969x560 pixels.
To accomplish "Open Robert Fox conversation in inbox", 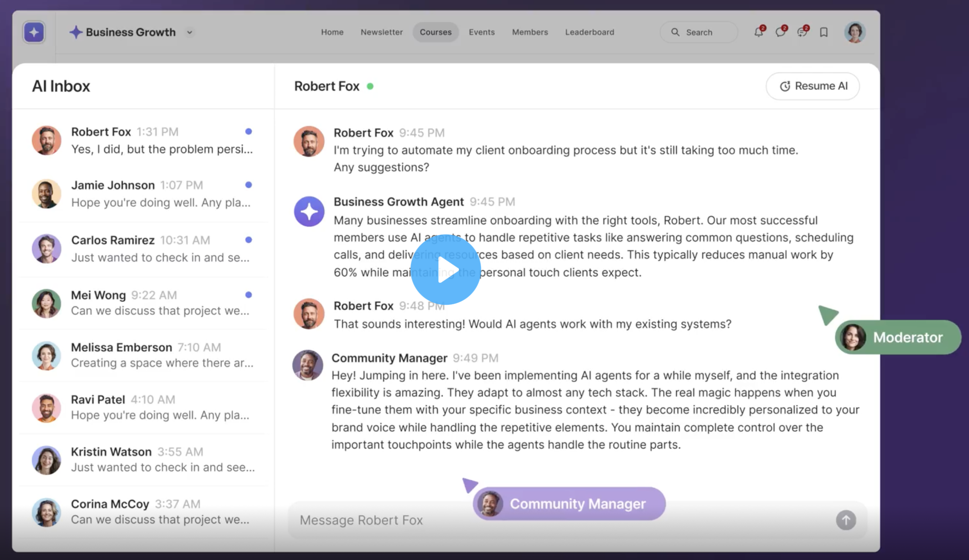I will pyautogui.click(x=143, y=141).
